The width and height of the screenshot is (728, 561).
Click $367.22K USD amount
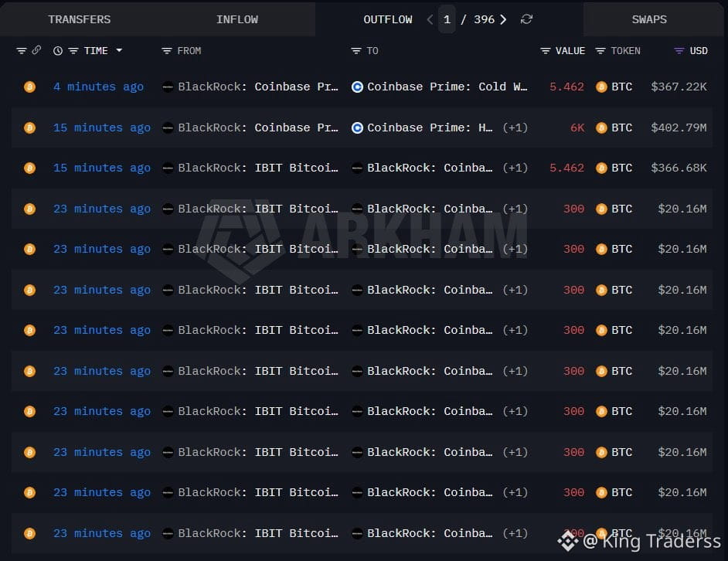[679, 87]
